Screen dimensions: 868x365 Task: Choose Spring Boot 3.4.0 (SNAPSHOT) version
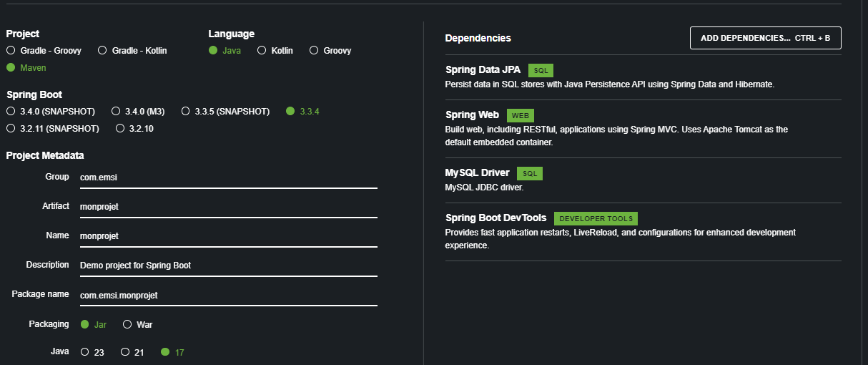click(11, 112)
